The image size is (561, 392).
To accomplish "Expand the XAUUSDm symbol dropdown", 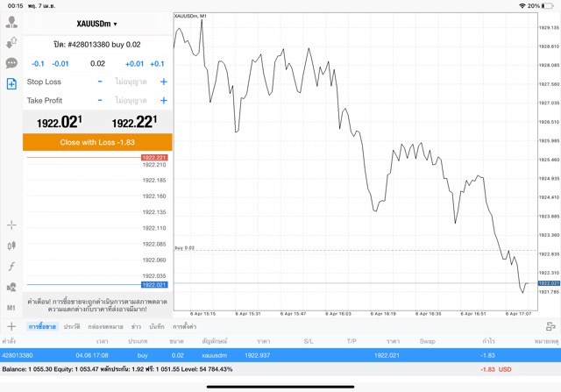I will pos(96,24).
